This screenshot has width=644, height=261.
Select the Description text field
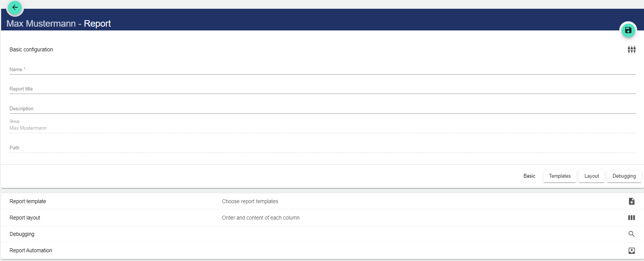click(x=322, y=109)
